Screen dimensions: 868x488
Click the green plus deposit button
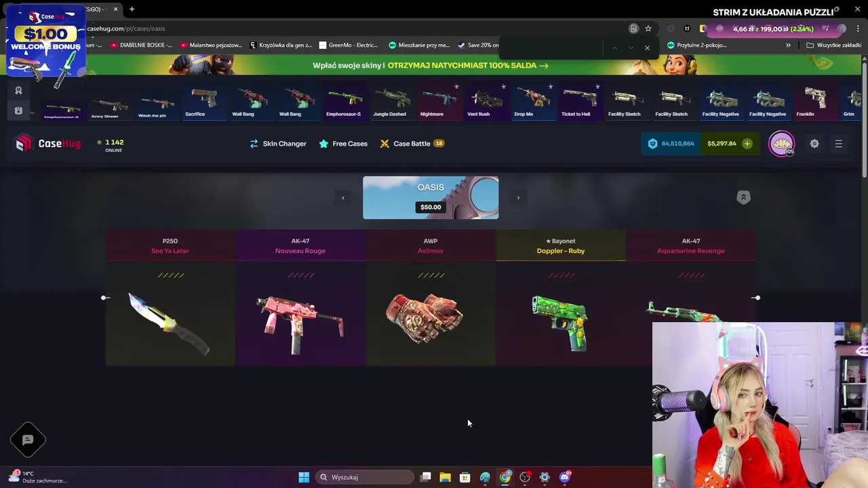click(x=747, y=144)
